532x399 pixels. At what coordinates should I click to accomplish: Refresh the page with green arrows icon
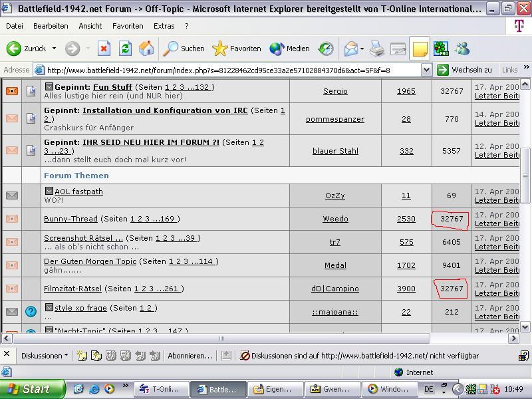(x=125, y=49)
